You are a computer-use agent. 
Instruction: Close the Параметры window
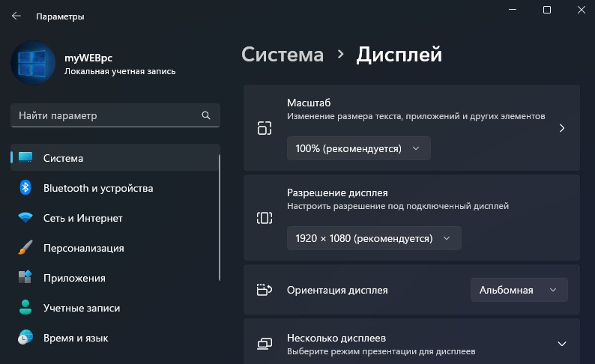(582, 10)
